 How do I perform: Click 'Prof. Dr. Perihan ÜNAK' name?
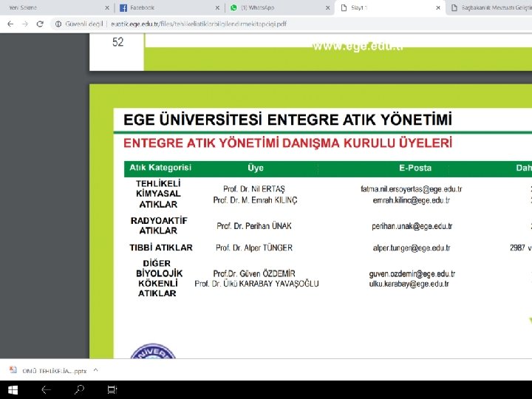(x=254, y=226)
